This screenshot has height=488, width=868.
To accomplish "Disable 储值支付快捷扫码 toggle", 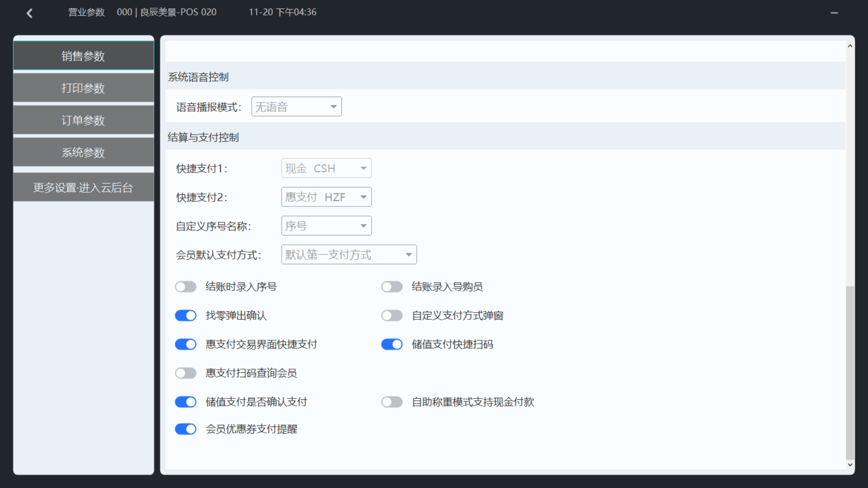I will coord(392,345).
